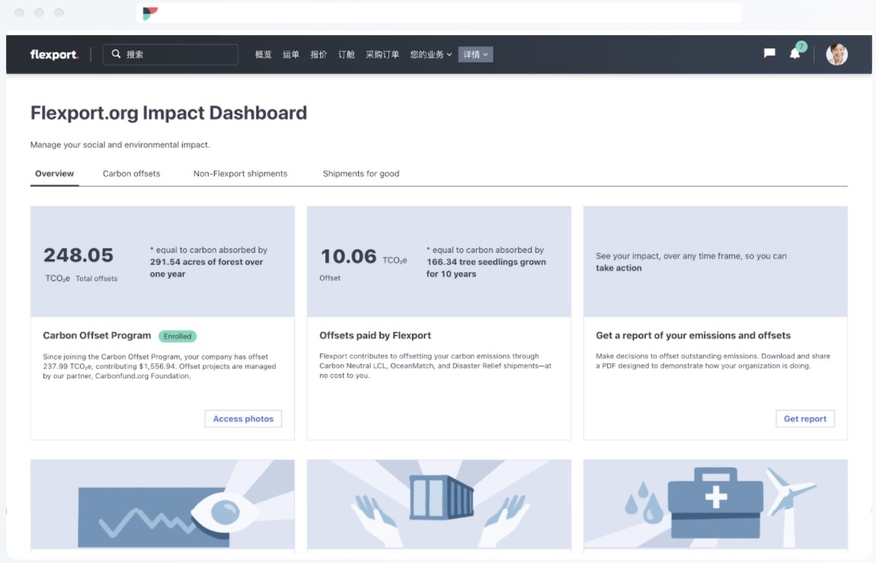This screenshot has width=876, height=563.
Task: Click the bold take action text
Action: pos(618,268)
